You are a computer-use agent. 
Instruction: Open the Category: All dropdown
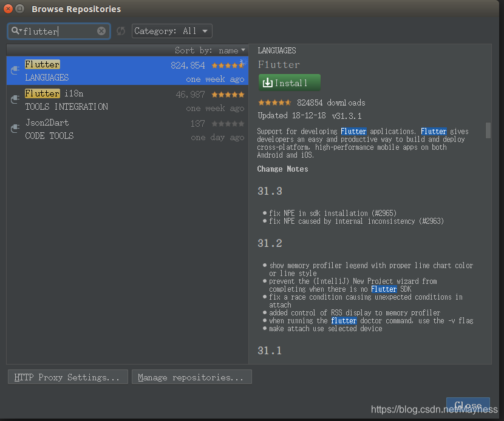point(172,31)
